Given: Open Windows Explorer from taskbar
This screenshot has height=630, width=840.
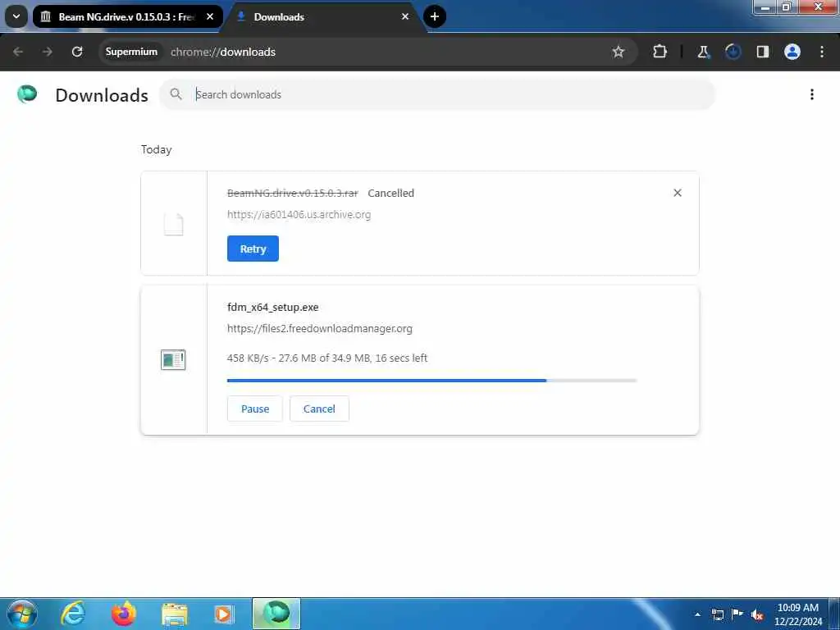Looking at the screenshot, I should click(x=175, y=614).
